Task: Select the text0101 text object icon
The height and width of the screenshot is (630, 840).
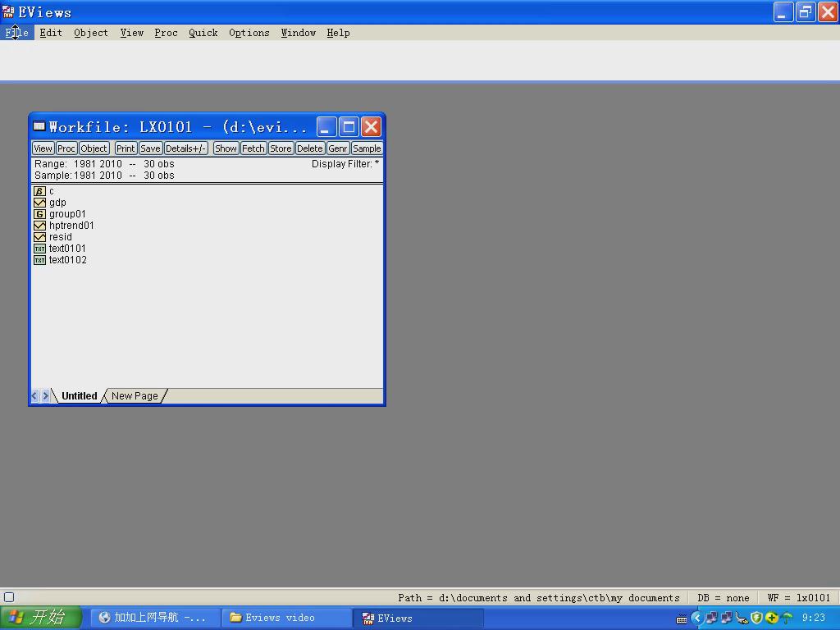Action: (39, 248)
